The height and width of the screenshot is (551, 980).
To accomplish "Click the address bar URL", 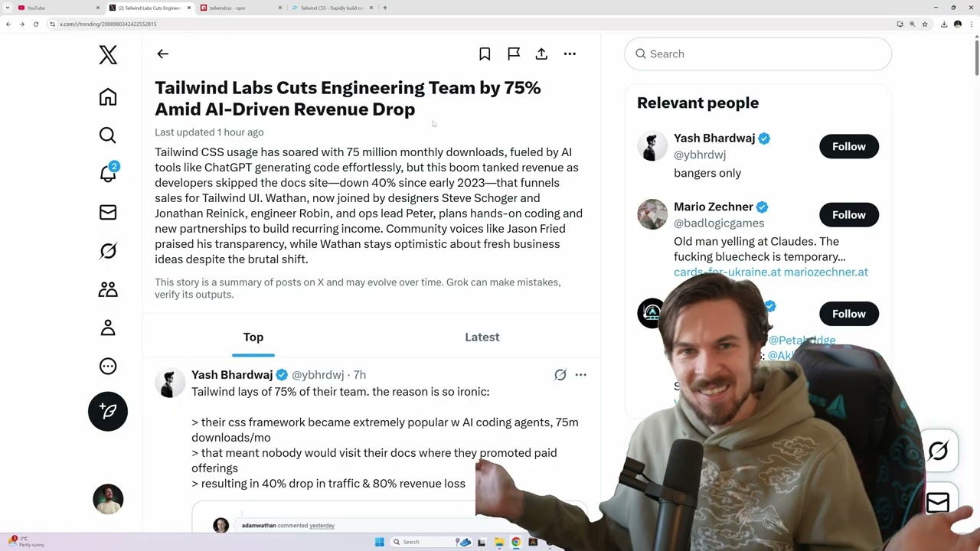I will tap(108, 24).
